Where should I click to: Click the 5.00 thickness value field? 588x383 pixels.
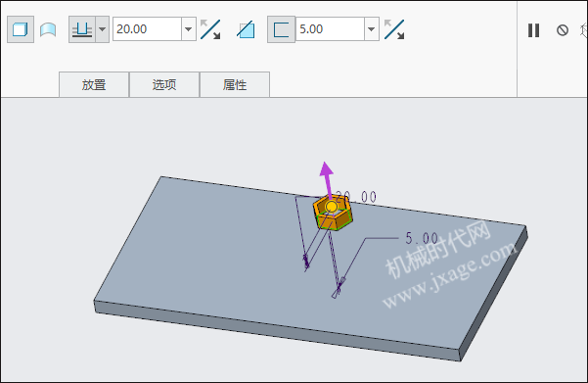pyautogui.click(x=330, y=29)
